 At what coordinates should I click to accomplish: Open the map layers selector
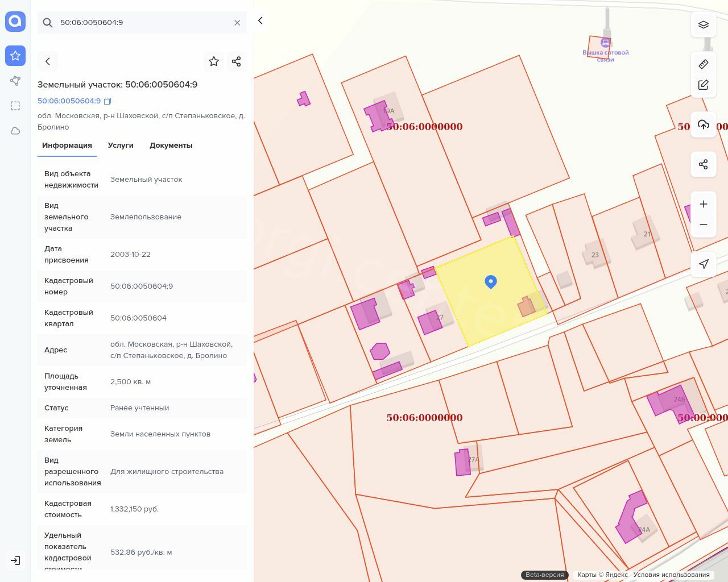click(x=703, y=24)
